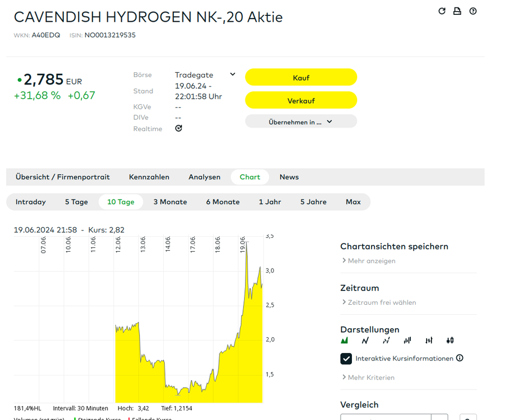Switch to the Kennzahlen tab
This screenshot has width=531, height=420.
149,177
